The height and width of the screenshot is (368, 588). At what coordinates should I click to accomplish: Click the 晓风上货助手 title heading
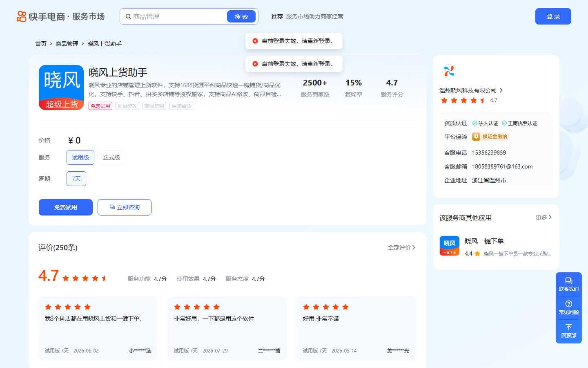(118, 72)
